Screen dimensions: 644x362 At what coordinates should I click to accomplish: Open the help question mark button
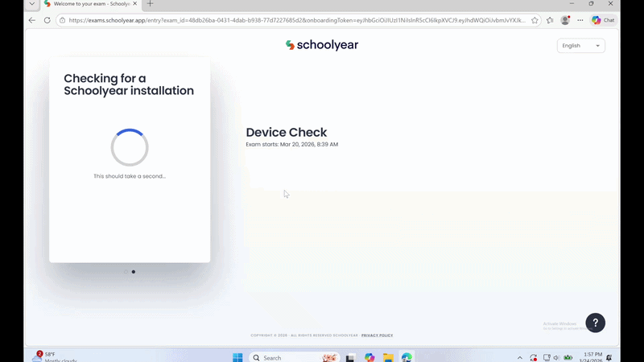point(595,323)
